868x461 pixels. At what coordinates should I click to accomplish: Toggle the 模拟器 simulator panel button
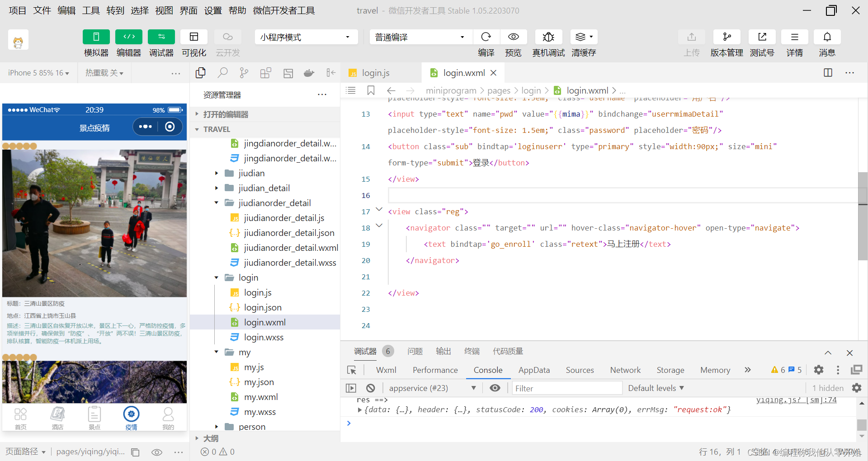point(96,37)
